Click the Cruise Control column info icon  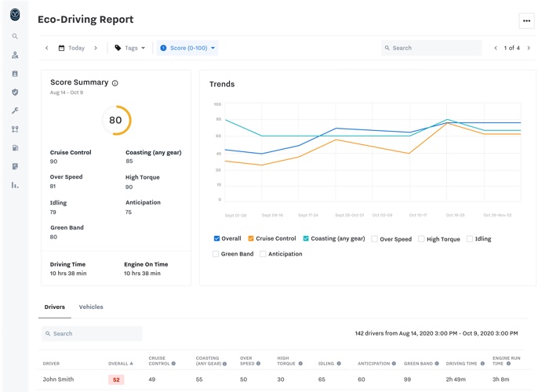click(x=173, y=364)
